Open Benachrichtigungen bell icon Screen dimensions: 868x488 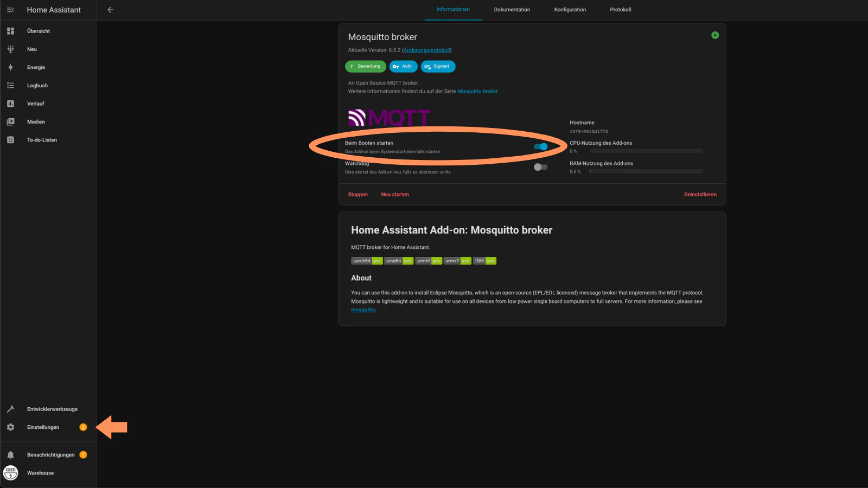(10, 455)
